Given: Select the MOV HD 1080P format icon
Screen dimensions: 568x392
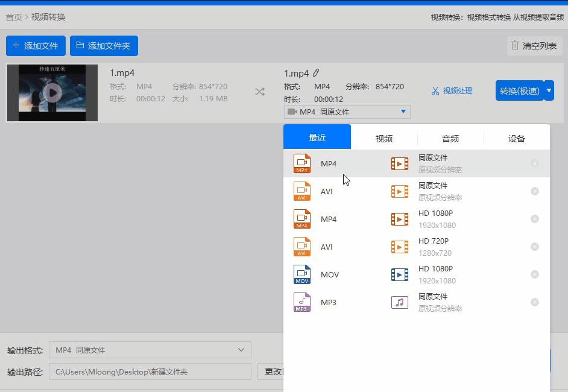Looking at the screenshot, I should (x=301, y=274).
